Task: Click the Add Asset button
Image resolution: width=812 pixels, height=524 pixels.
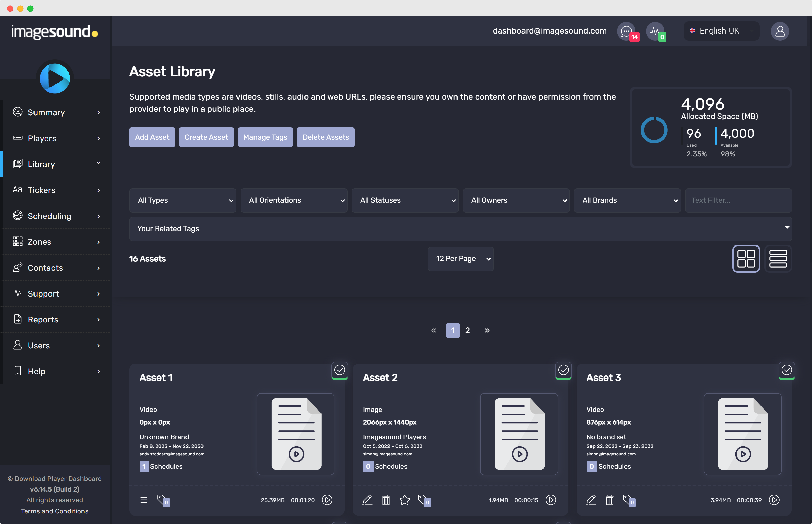Action: click(x=152, y=137)
